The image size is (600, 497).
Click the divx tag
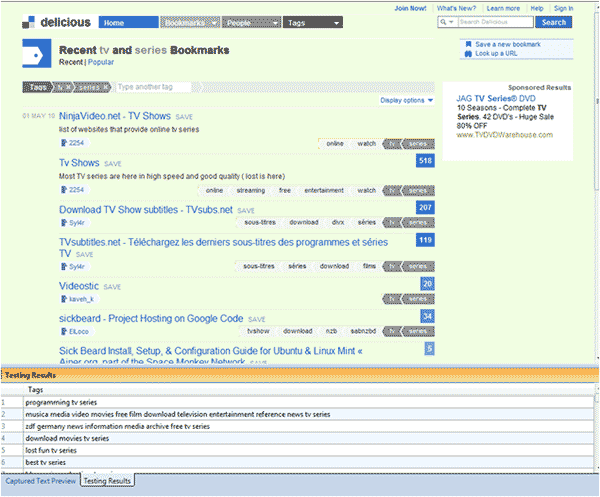(338, 222)
